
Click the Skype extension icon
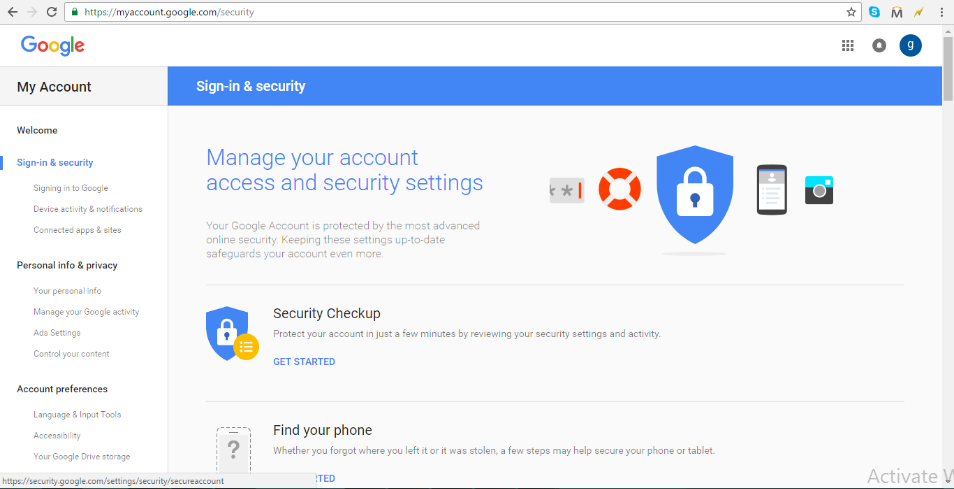click(x=874, y=12)
